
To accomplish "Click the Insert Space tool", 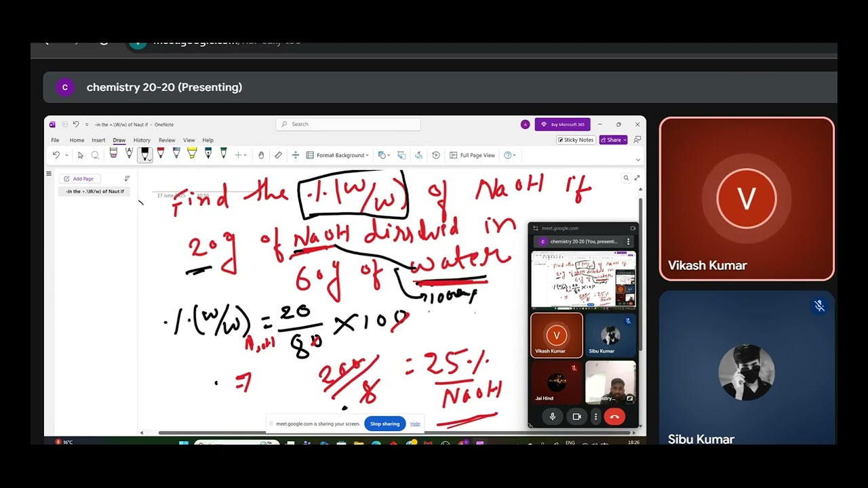I will 295,155.
